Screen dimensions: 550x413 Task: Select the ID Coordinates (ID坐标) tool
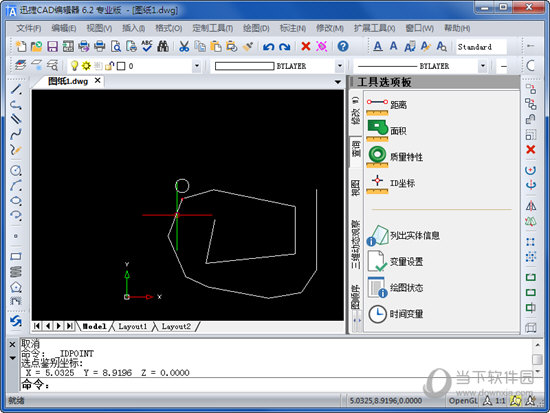tap(390, 183)
